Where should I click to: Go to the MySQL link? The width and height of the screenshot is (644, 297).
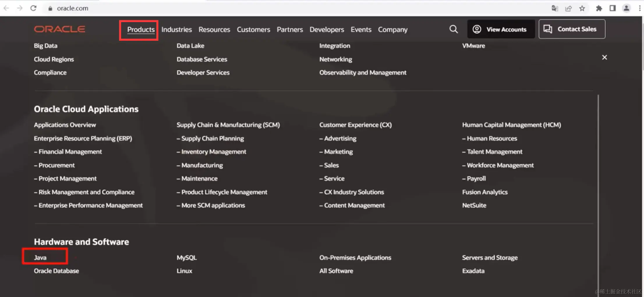187,257
